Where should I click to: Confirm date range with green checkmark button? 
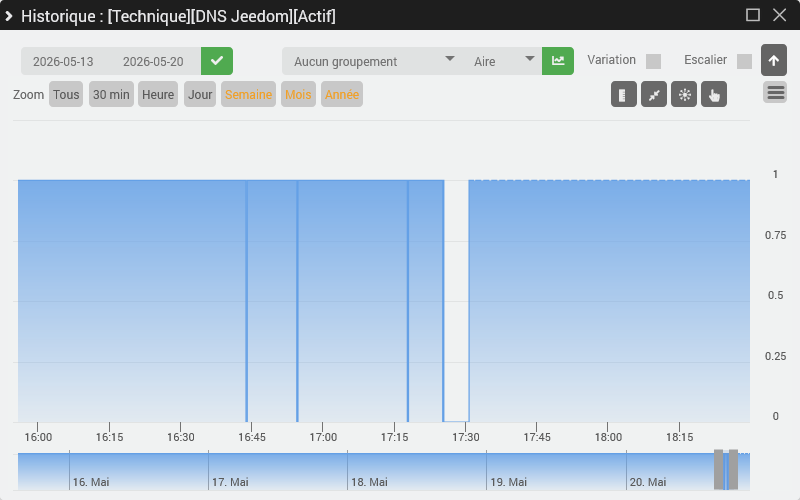(x=217, y=61)
